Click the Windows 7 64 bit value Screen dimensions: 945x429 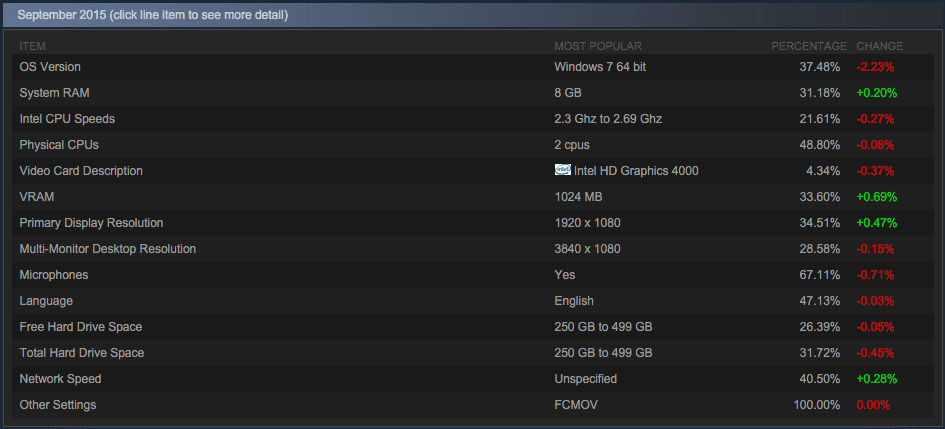[x=602, y=67]
